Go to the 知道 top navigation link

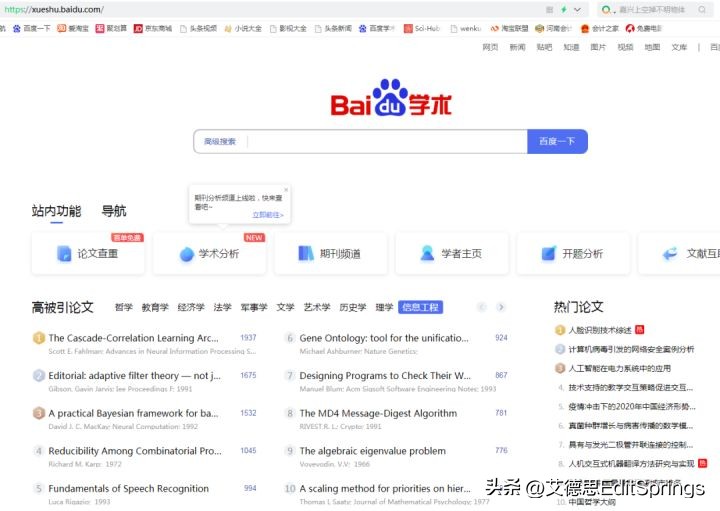coord(571,47)
